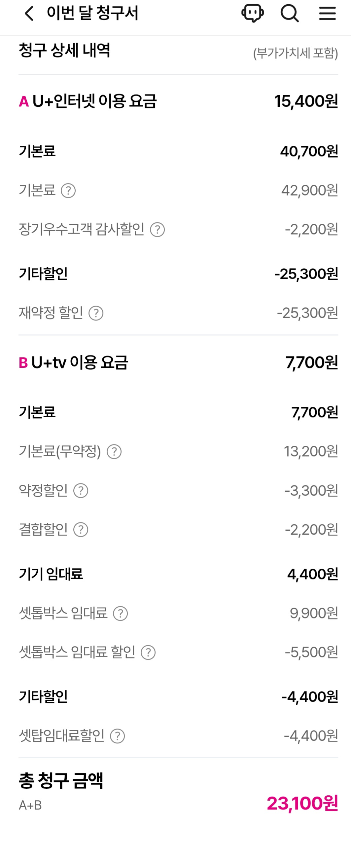Show info for 기본료(무약정)
This screenshot has width=351, height=868.
coord(114,452)
